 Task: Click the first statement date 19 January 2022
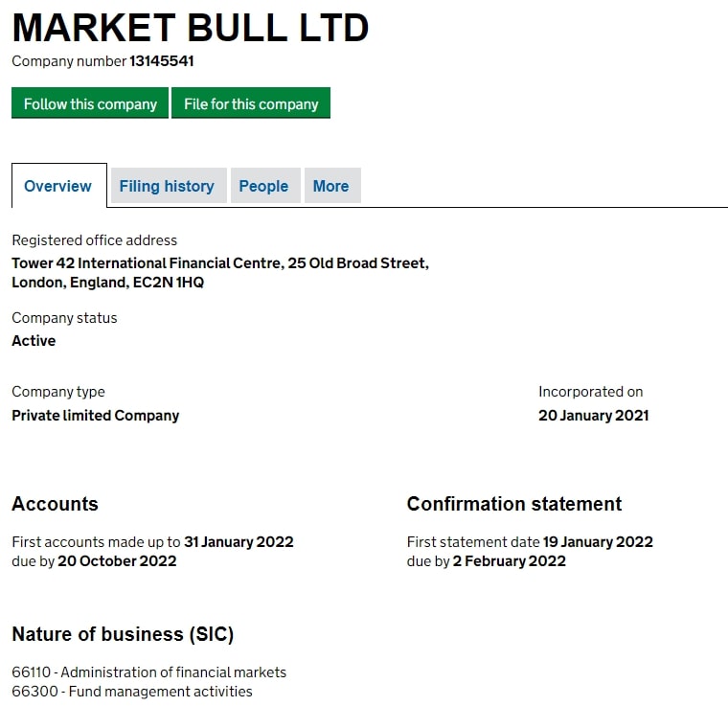[598, 541]
